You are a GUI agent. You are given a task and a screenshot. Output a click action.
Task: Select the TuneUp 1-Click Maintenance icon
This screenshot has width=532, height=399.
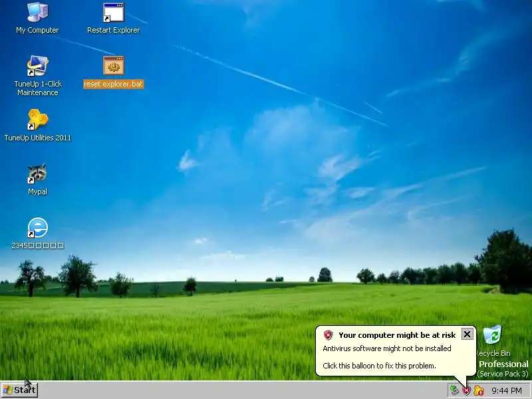(x=37, y=66)
